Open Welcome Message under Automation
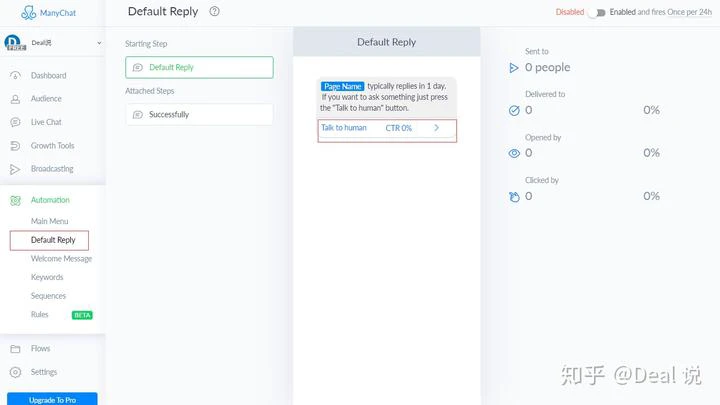 click(x=62, y=259)
